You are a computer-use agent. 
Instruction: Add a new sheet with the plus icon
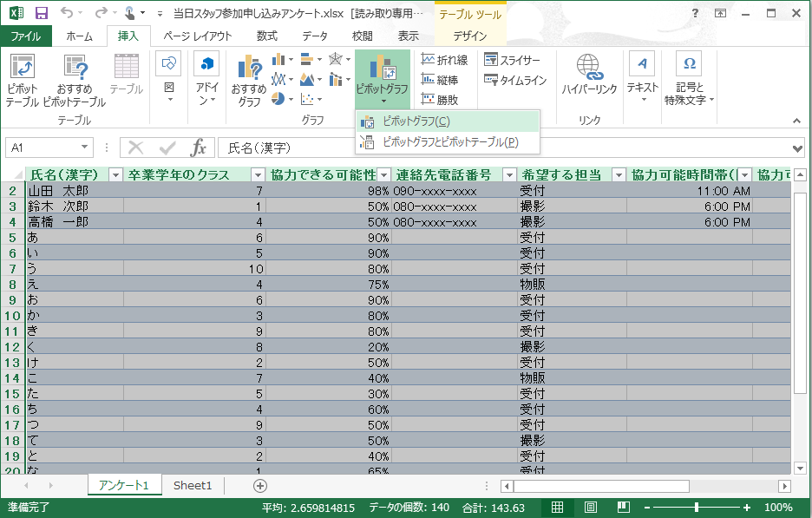tap(260, 486)
